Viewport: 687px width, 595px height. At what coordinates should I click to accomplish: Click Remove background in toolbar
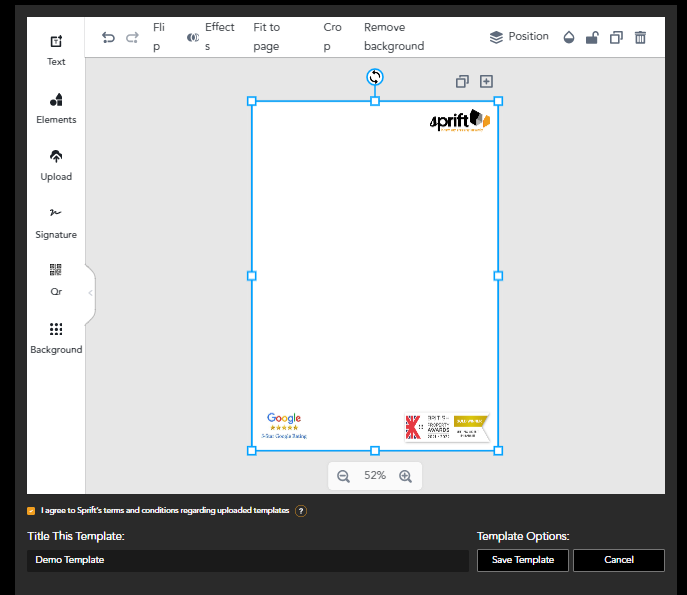point(394,37)
